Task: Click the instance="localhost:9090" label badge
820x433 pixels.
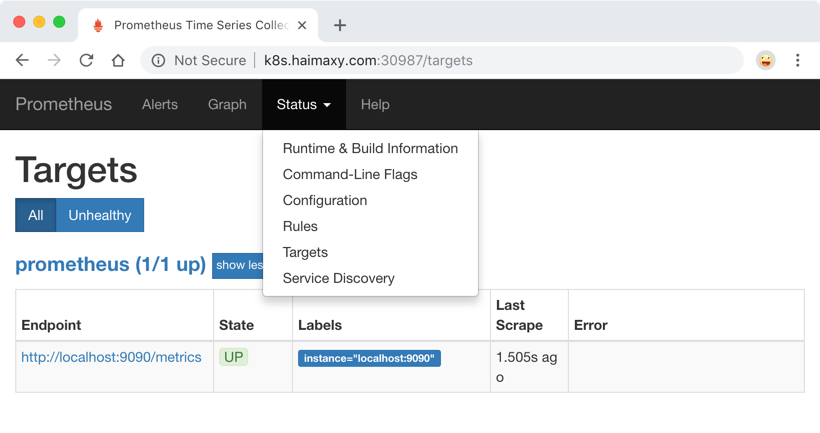Action: point(369,358)
